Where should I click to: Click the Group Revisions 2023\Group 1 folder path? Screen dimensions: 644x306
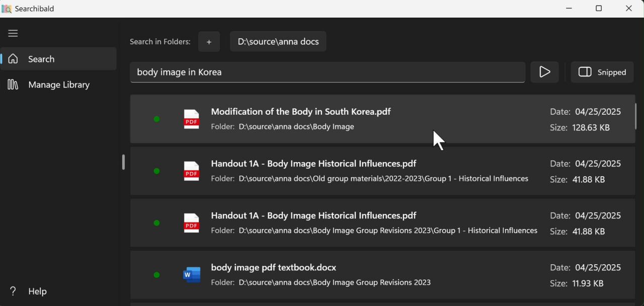[388, 231]
